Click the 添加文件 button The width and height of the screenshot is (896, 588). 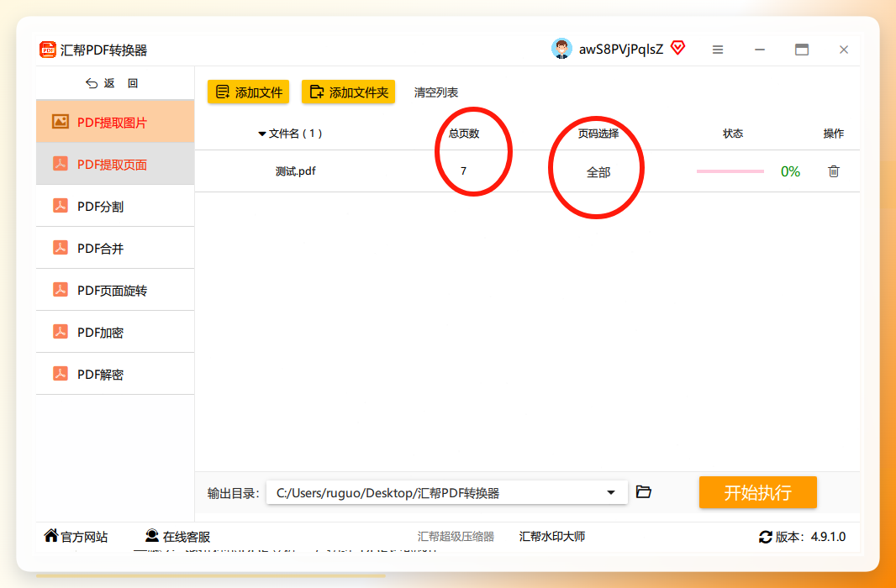pyautogui.click(x=248, y=92)
